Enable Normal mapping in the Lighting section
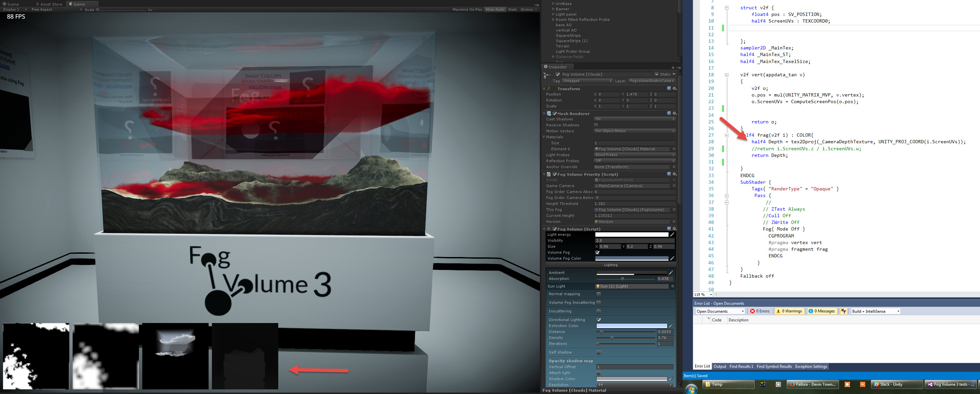This screenshot has width=980, height=394. point(598,294)
